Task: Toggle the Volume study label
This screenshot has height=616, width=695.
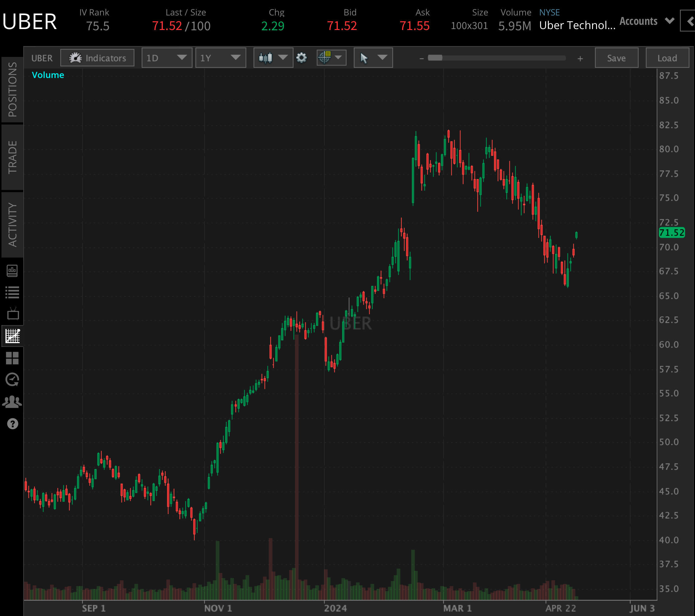Action: pos(48,75)
